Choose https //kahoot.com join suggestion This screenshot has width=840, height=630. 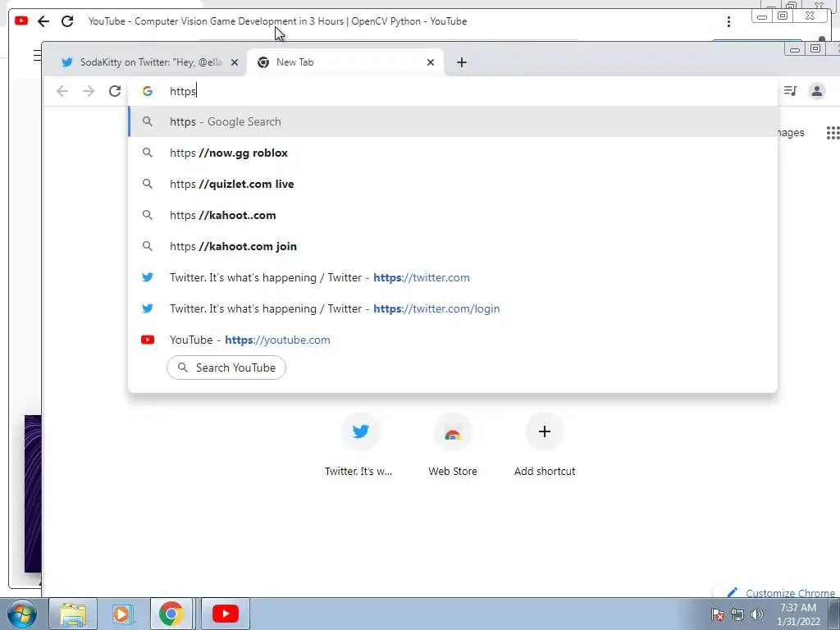(453, 246)
